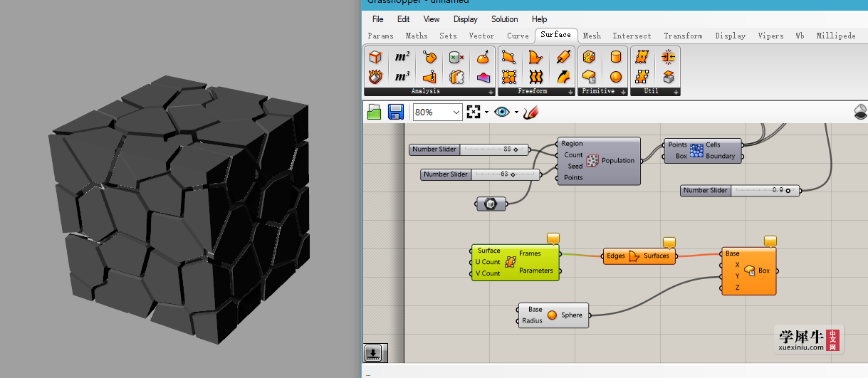The image size is (868, 378).
Task: Select the Sphere component node on canvas
Action: 553,315
